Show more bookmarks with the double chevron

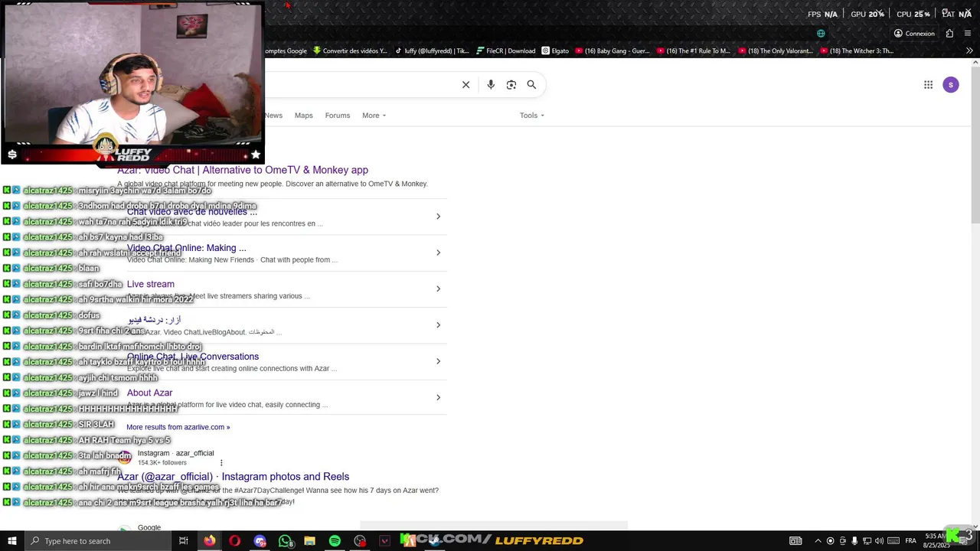click(969, 51)
